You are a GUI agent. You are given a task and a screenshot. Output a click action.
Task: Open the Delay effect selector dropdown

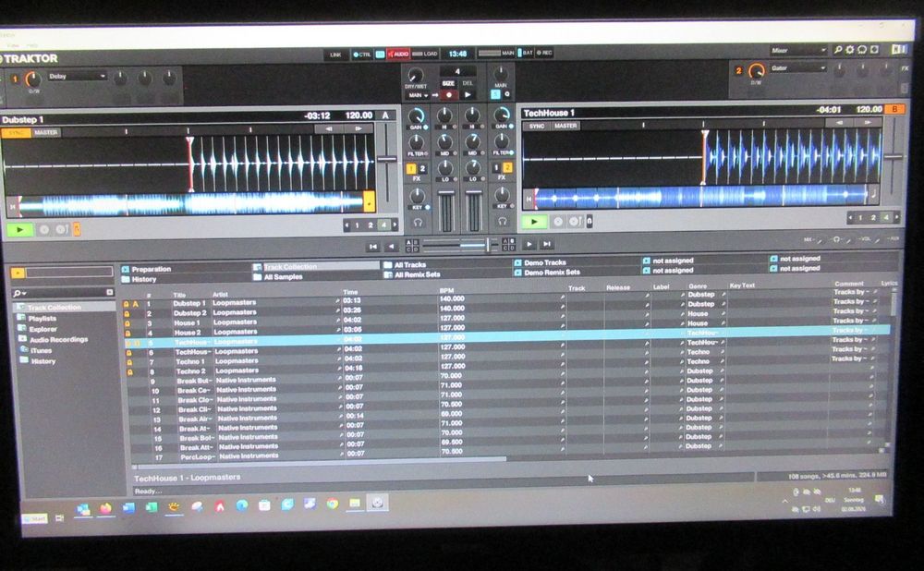[x=77, y=77]
